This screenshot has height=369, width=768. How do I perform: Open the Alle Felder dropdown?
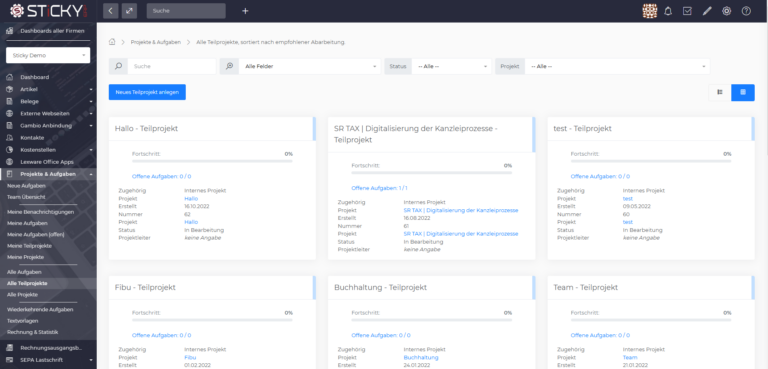tap(310, 66)
